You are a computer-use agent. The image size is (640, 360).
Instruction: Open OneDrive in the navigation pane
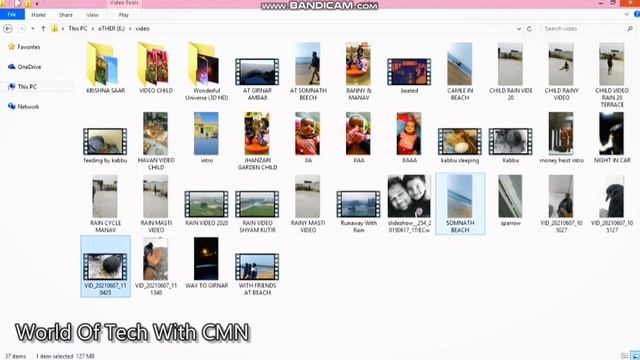coord(24,67)
